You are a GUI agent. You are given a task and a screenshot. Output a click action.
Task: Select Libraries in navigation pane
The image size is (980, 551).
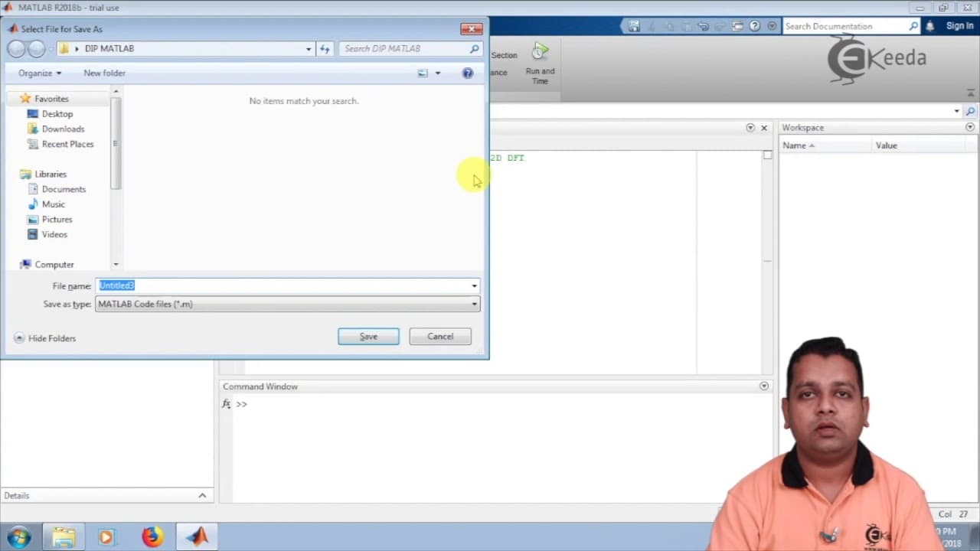(51, 174)
